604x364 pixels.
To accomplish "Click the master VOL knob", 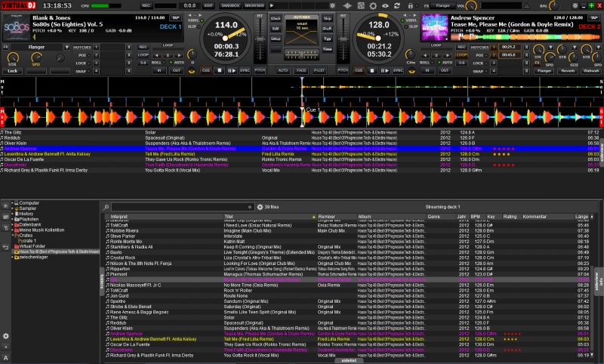I will 470,6.
